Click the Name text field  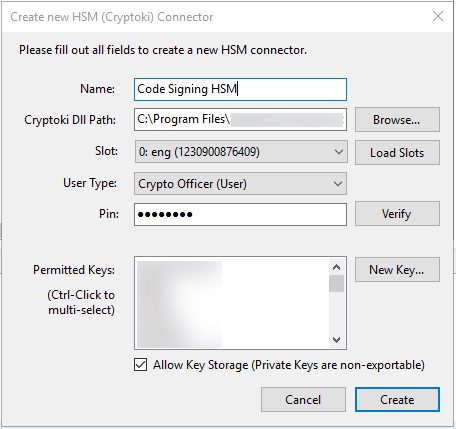coord(240,89)
